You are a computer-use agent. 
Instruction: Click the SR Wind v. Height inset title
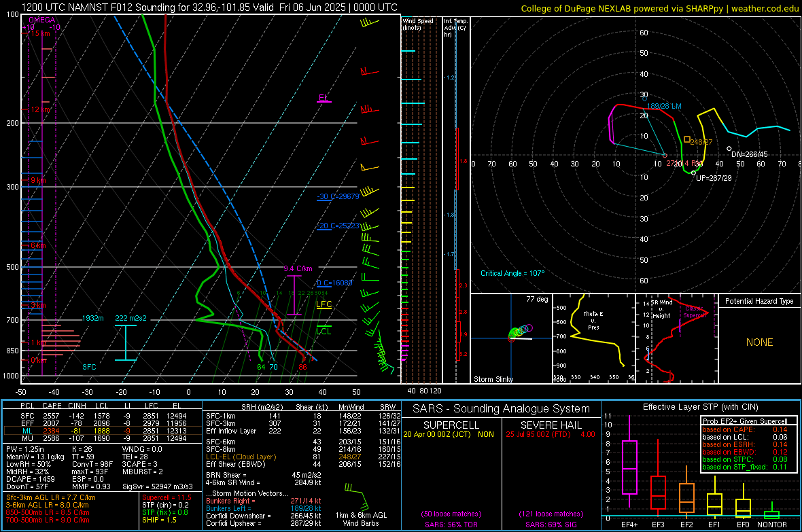pyautogui.click(x=661, y=309)
